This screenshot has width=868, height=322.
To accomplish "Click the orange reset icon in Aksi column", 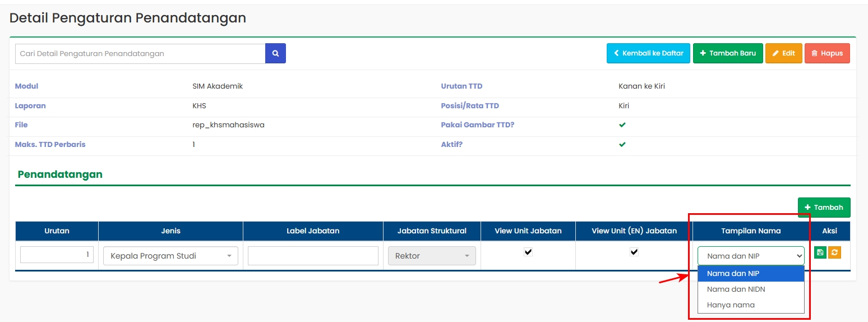I will 835,253.
